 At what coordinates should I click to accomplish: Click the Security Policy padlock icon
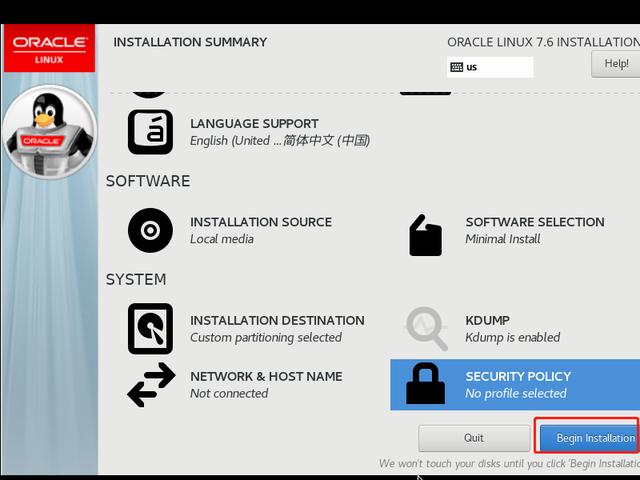tap(425, 384)
